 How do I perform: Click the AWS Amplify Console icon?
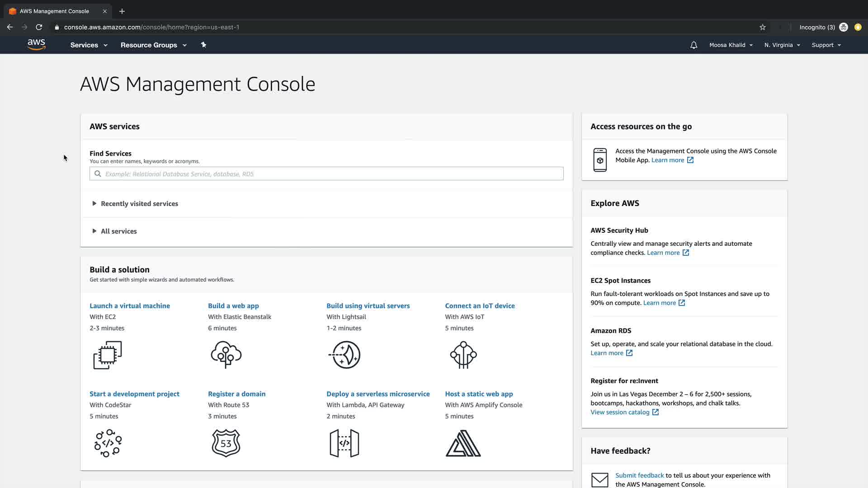(463, 443)
